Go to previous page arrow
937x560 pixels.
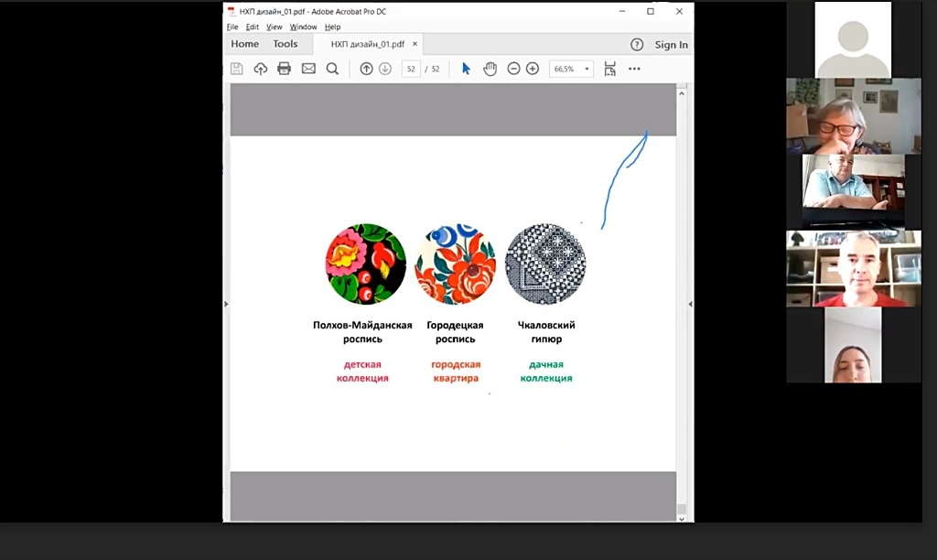366,69
